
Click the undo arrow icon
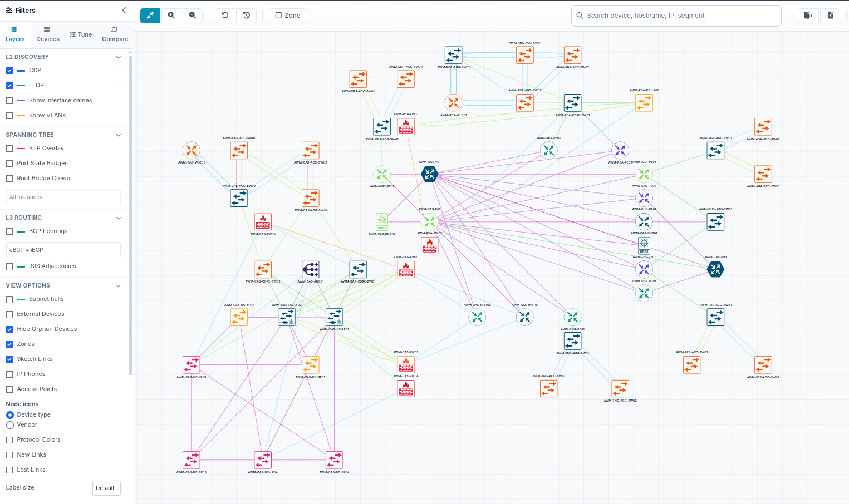pyautogui.click(x=225, y=16)
